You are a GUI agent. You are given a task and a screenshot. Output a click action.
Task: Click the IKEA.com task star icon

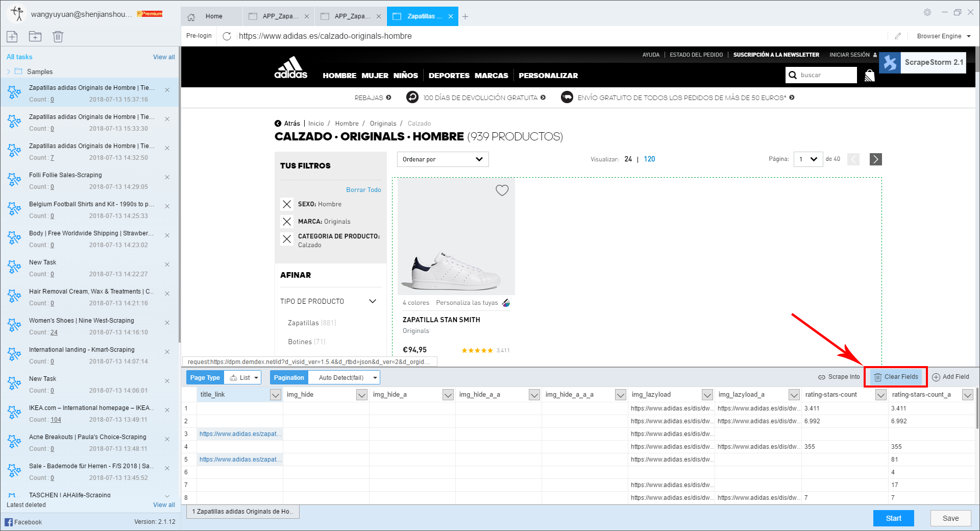pyautogui.click(x=14, y=413)
